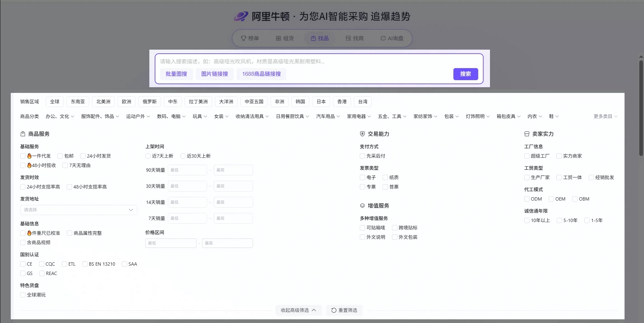Check the 48小时揽收 checkbox

pyautogui.click(x=23, y=165)
